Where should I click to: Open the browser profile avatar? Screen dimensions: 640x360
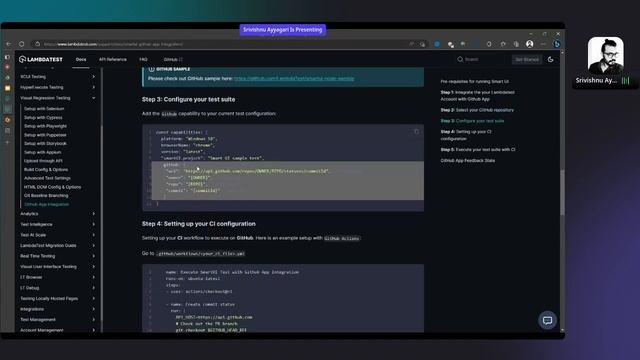click(529, 44)
